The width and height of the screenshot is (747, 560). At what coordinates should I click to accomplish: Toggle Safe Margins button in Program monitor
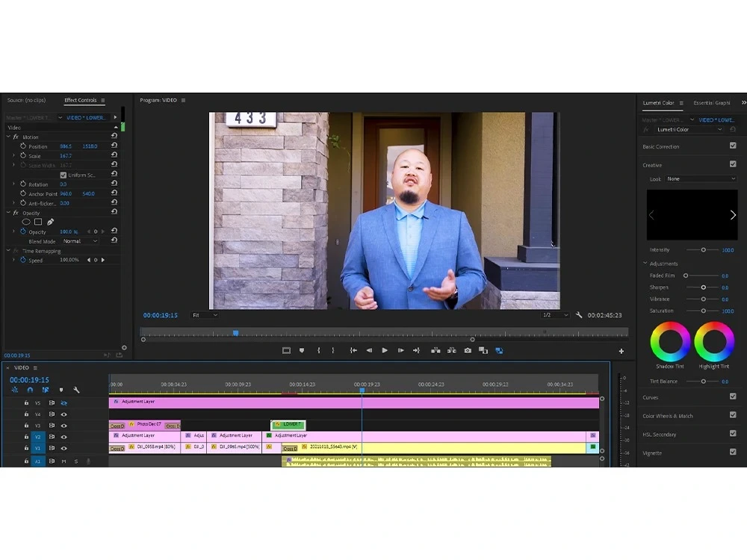[x=286, y=350]
